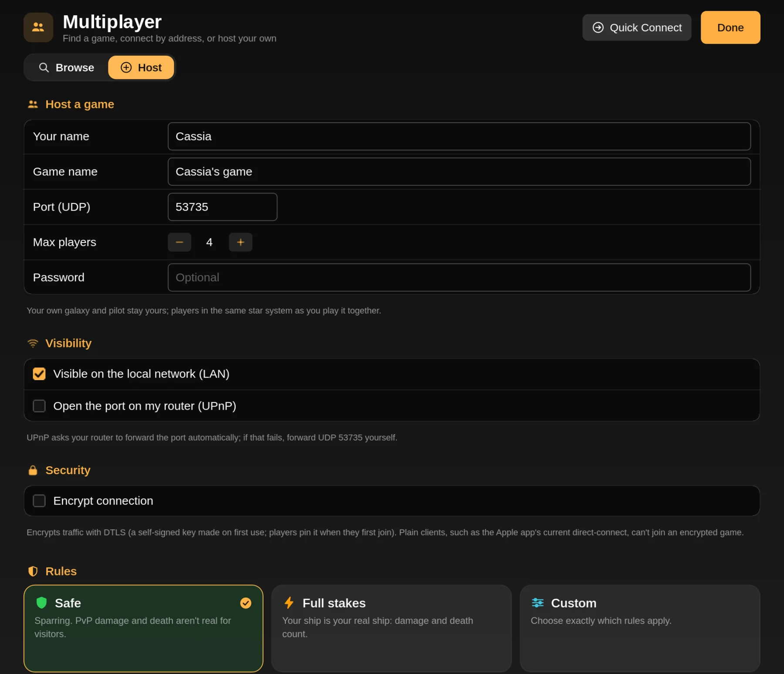Image resolution: width=784 pixels, height=674 pixels.
Task: Click the DTLS encryption description text
Action: coord(385,532)
